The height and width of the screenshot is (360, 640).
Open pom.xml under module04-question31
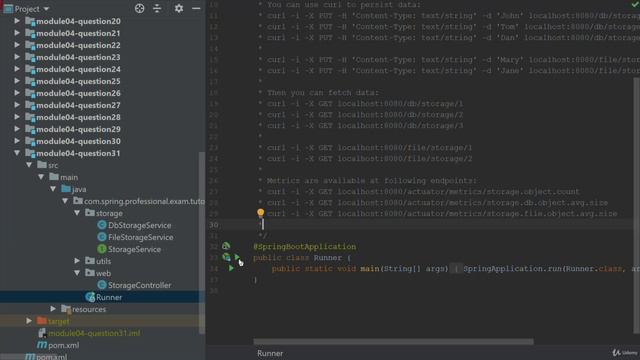[64, 345]
